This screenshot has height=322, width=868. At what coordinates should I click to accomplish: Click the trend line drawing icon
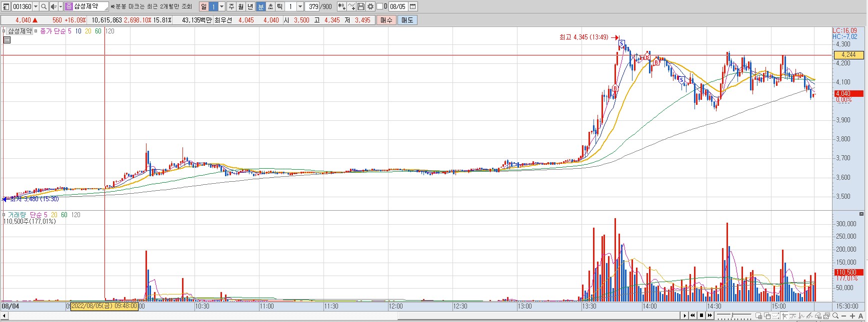[792, 316]
